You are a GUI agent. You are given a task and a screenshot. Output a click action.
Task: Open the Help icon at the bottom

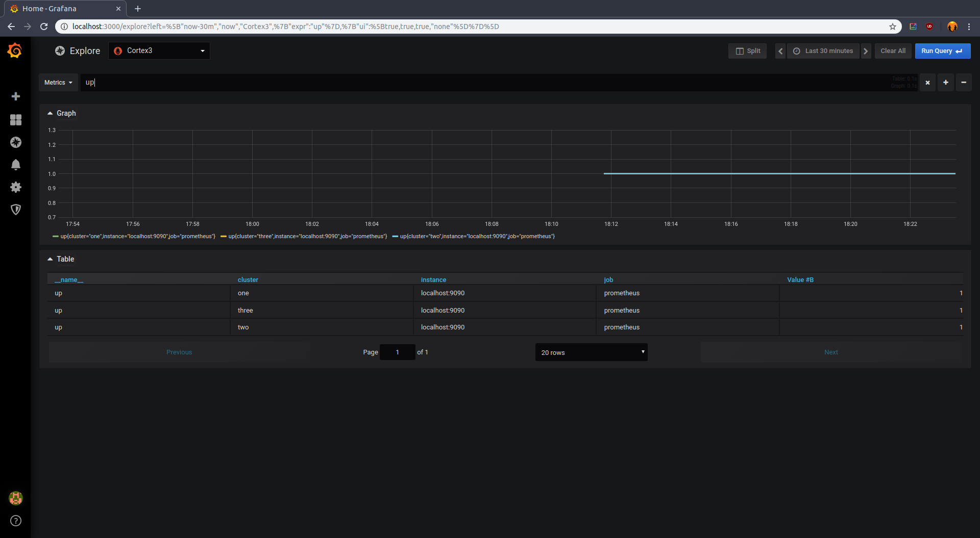tap(16, 521)
